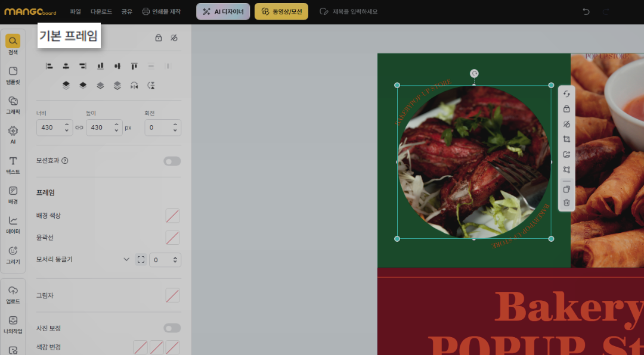Expand the 모서리 둥글기 chevron
This screenshot has height=355, width=644.
coord(126,260)
